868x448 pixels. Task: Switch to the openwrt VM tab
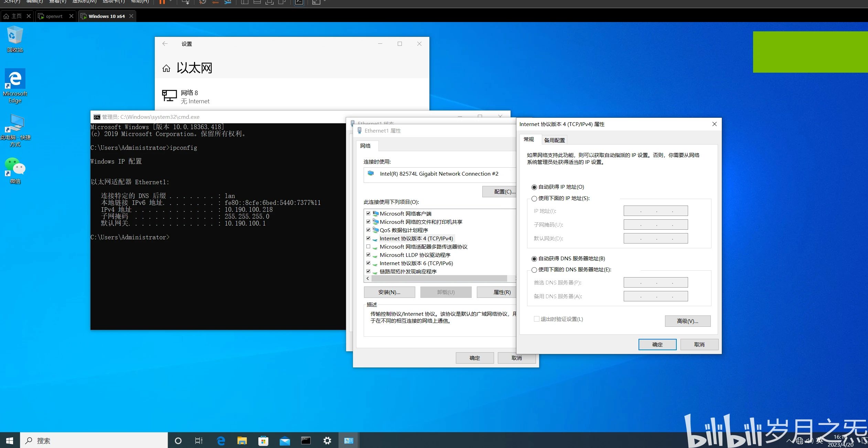tap(55, 16)
